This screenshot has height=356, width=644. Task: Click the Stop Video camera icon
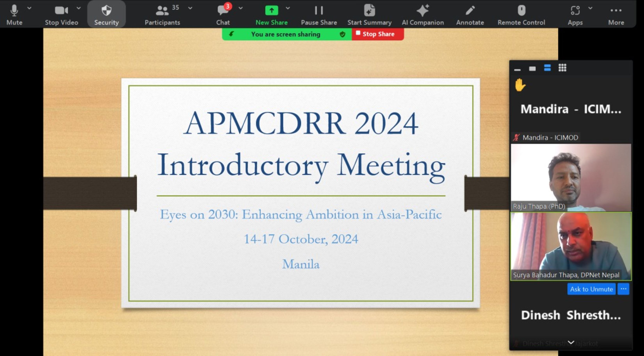click(61, 11)
